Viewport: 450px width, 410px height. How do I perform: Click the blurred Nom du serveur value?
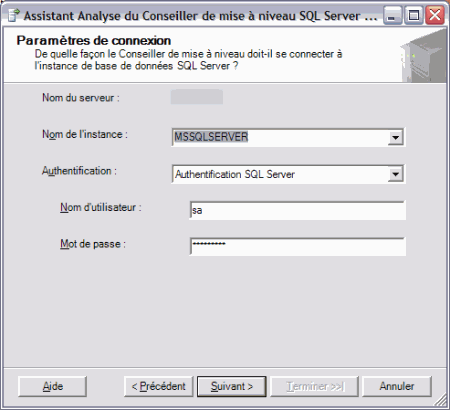(197, 97)
